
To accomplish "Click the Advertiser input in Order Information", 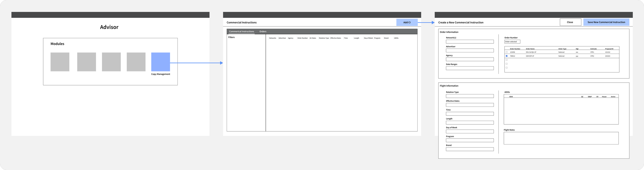I will pos(470,51).
